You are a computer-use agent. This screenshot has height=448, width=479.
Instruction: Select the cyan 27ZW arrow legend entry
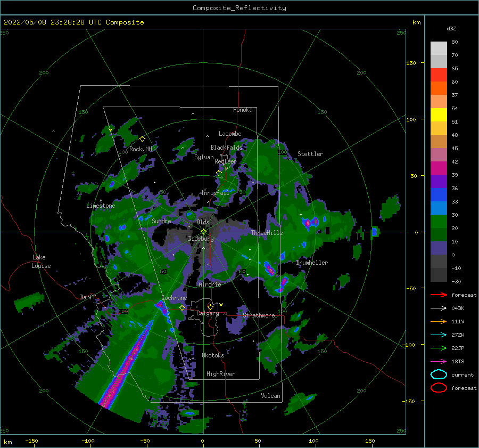(439, 335)
